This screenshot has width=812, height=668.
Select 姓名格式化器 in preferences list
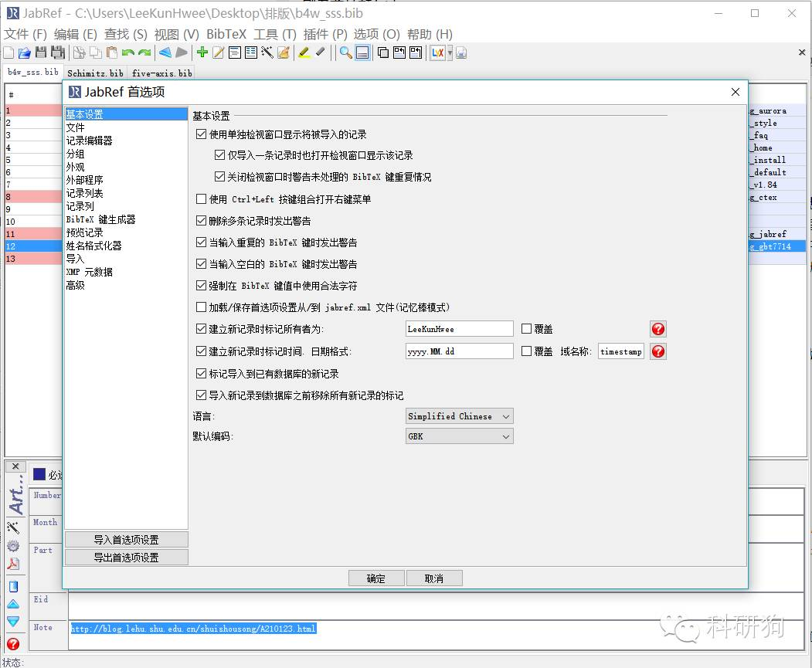pyautogui.click(x=93, y=246)
